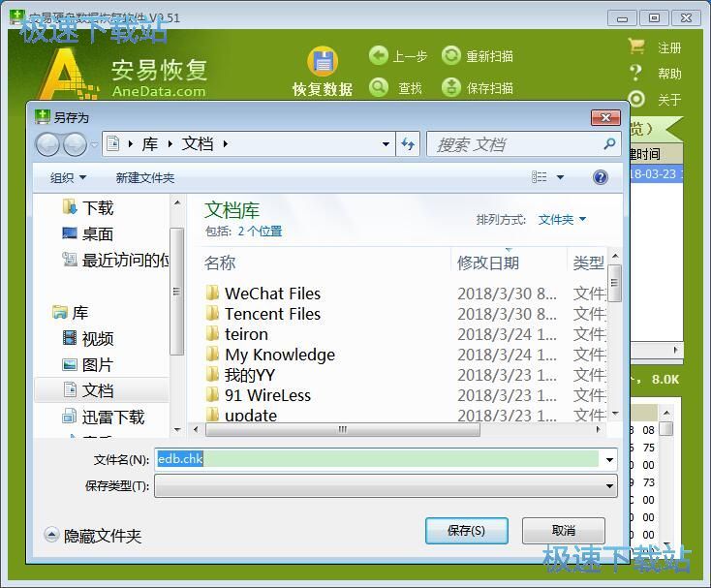Image resolution: width=711 pixels, height=588 pixels.
Task: Select 文档 library in the sidebar
Action: (x=102, y=390)
